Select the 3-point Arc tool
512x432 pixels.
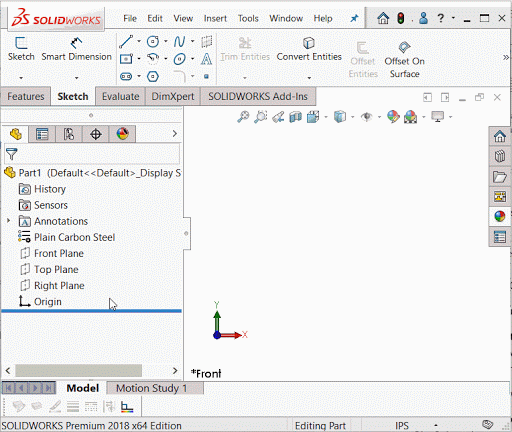[153, 59]
